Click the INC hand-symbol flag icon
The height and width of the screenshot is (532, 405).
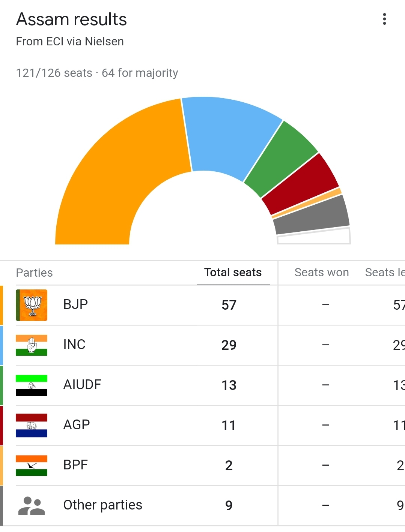tap(32, 345)
